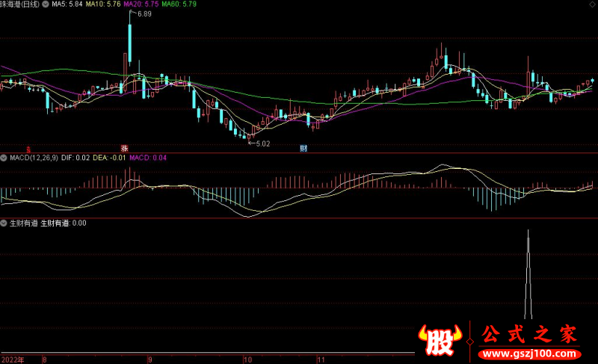Click the tall cyan candlestick at the 6.89 peak
This screenshot has width=598, height=364.
[130, 43]
